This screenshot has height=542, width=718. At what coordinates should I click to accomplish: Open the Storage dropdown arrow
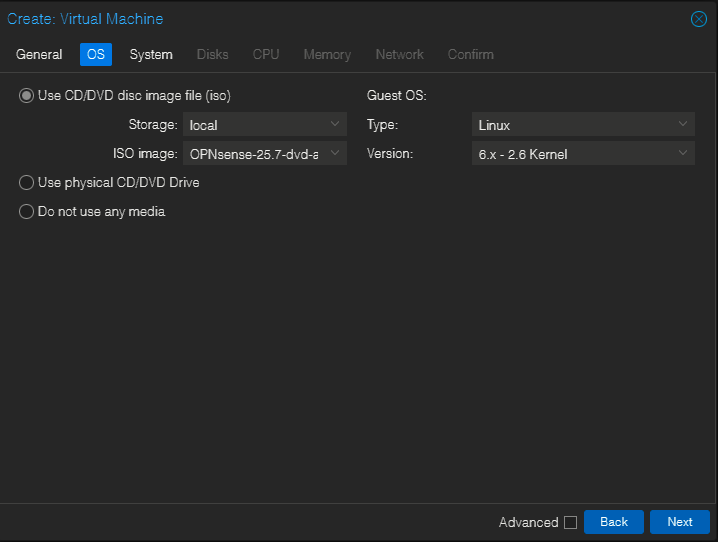335,124
